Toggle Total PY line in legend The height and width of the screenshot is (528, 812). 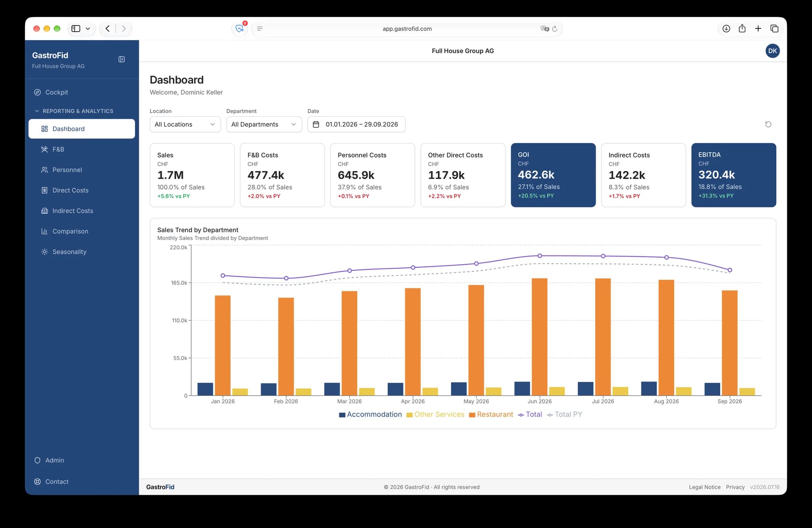pyautogui.click(x=564, y=414)
